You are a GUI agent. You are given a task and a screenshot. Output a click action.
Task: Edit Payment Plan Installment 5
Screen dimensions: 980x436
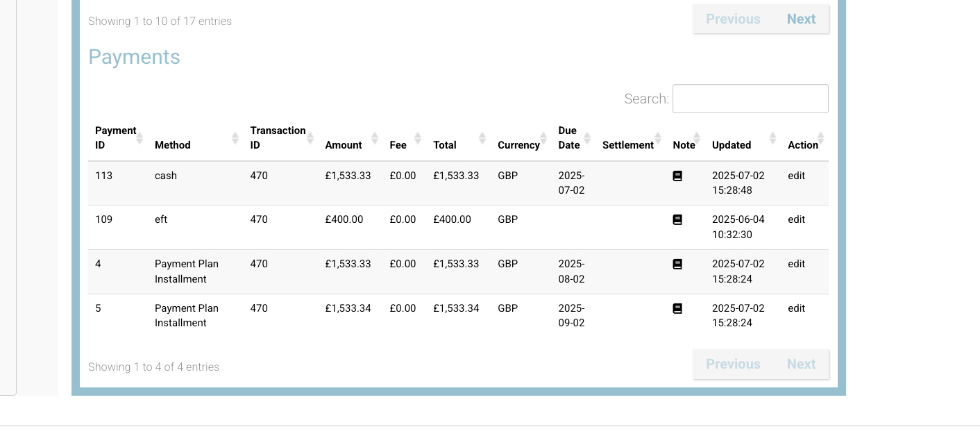point(796,309)
